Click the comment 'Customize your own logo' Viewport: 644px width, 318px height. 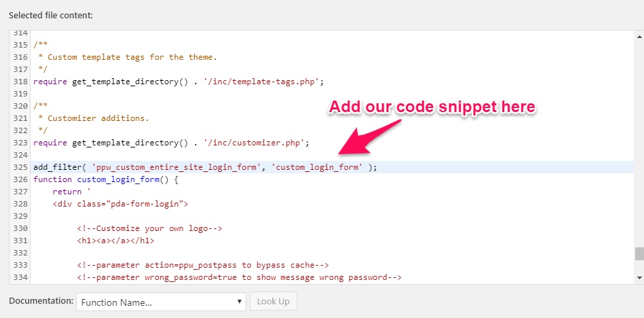(149, 228)
